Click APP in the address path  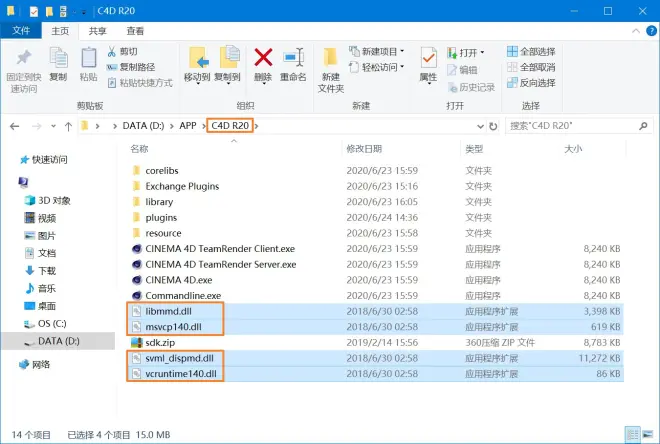click(x=188, y=126)
